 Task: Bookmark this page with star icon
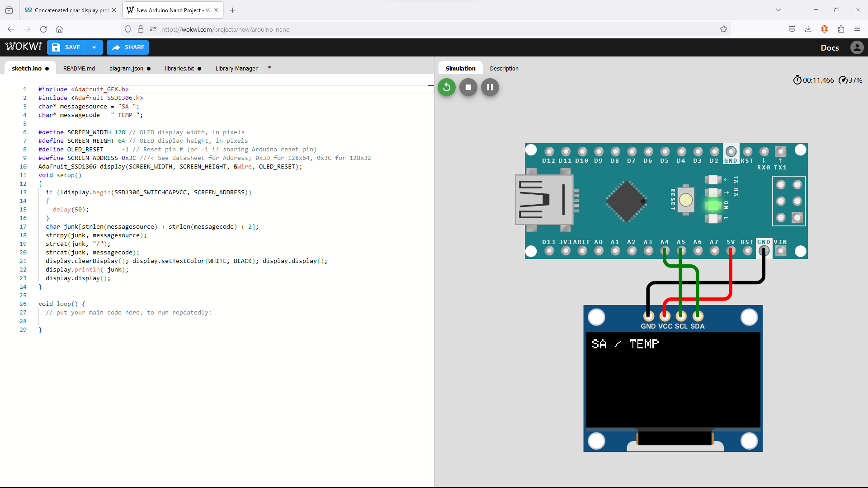tap(723, 29)
